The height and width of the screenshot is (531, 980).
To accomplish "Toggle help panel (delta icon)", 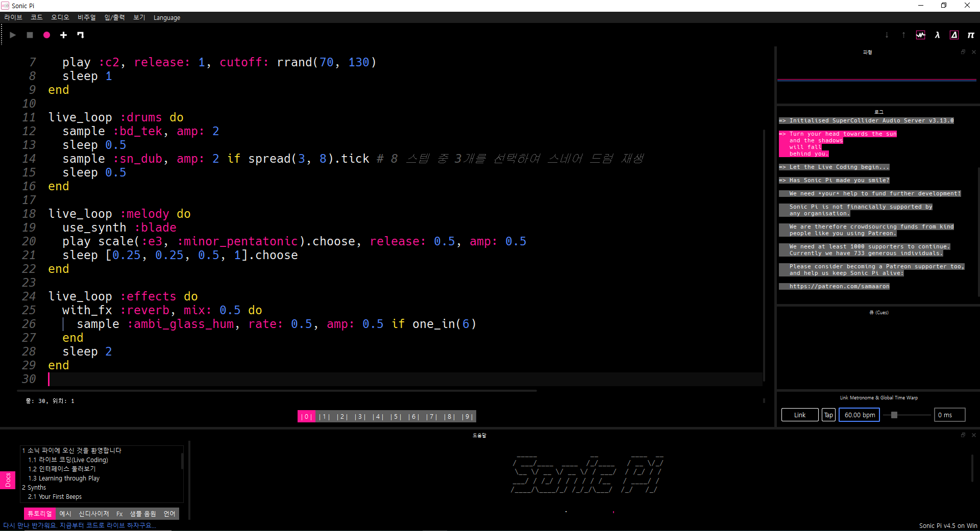I will [x=954, y=35].
